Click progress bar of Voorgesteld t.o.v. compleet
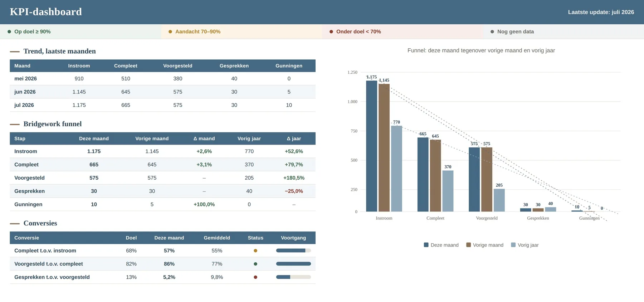 [293, 264]
